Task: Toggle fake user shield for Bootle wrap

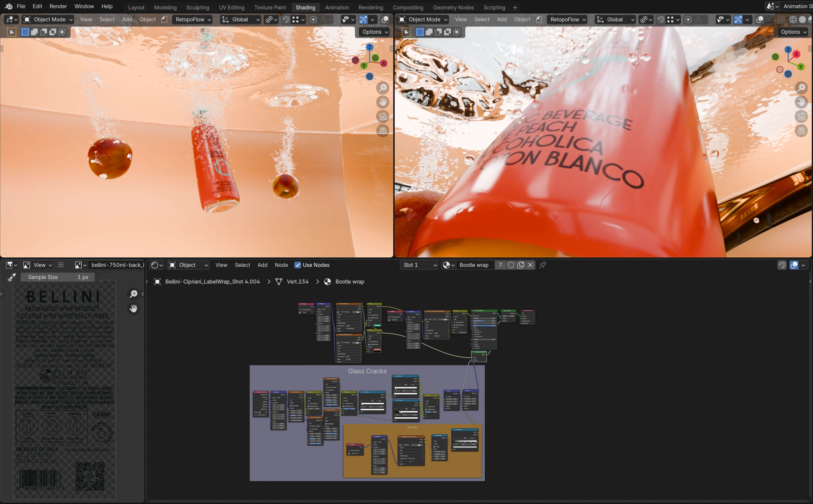Action: 511,265
